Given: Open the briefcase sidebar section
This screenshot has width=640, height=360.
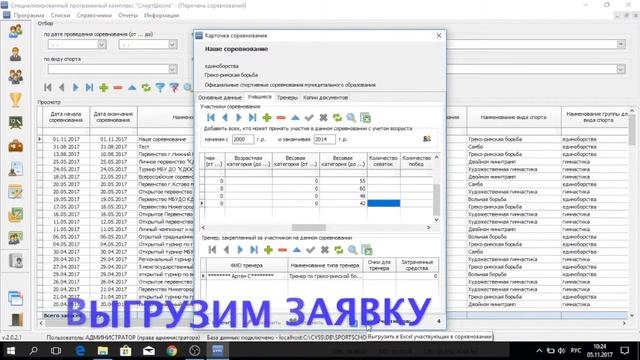Looking at the screenshot, I should 16,146.
